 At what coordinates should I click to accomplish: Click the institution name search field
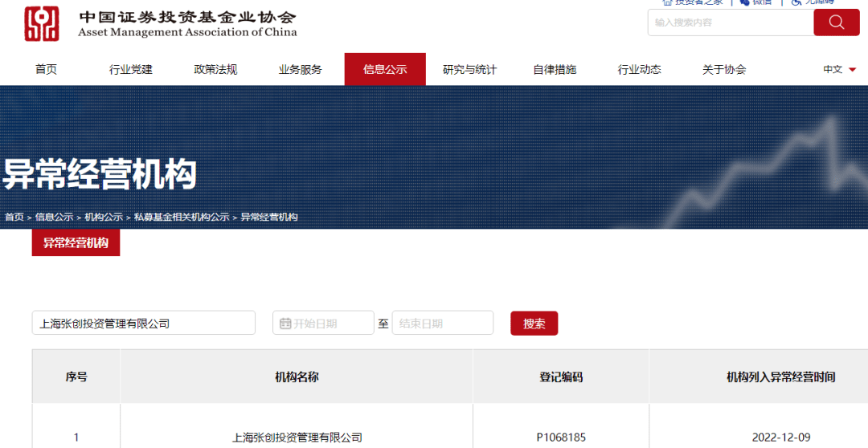[144, 324]
